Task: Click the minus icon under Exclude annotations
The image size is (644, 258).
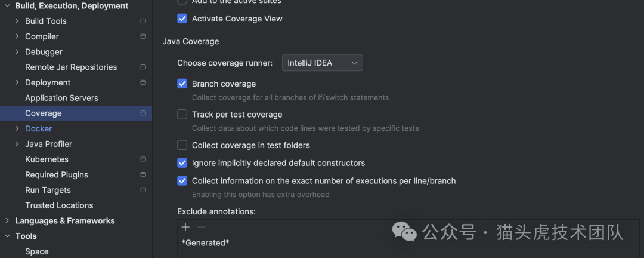Action: pyautogui.click(x=201, y=227)
